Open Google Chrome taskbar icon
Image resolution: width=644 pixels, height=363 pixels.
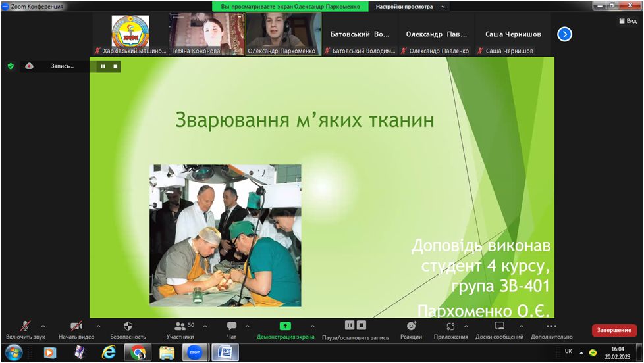[138, 352]
